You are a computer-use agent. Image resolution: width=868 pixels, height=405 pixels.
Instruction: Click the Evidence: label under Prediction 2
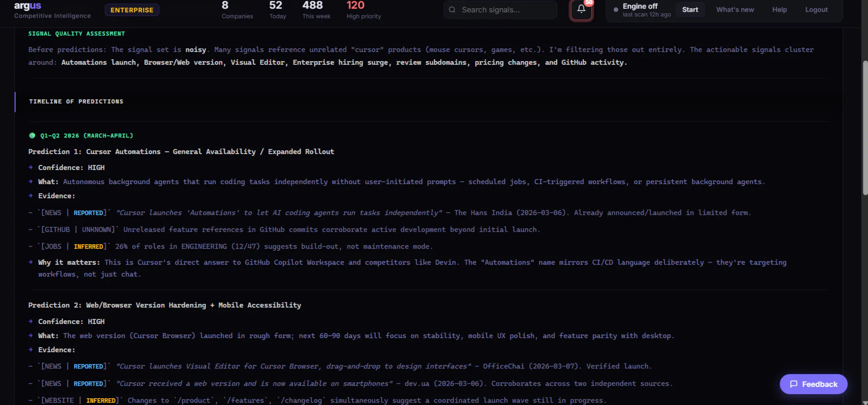(x=56, y=350)
